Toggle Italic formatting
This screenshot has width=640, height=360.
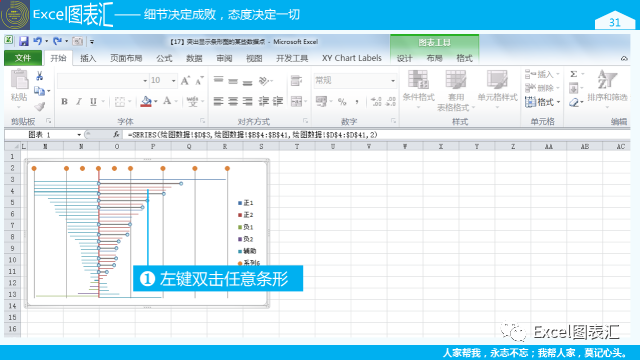pyautogui.click(x=79, y=102)
